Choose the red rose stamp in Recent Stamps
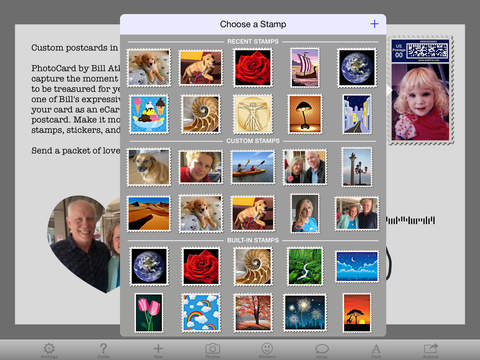Screen dimensions: 480x360 [253, 68]
